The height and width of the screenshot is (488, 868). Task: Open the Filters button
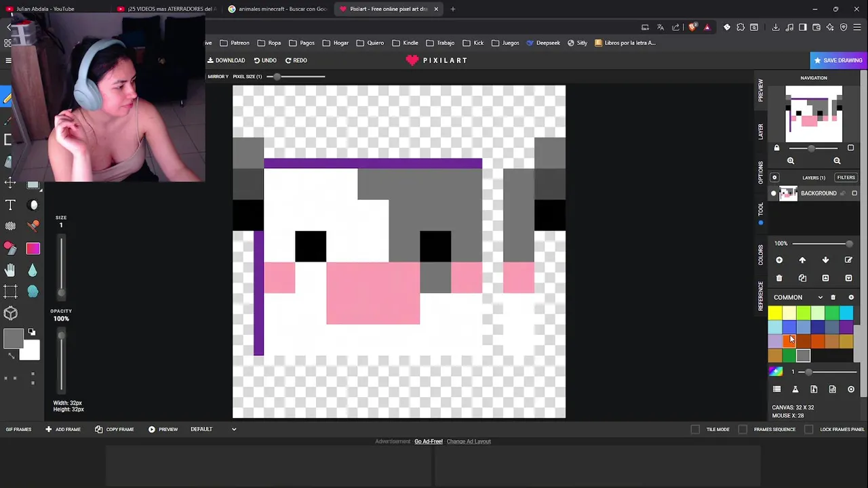click(846, 178)
